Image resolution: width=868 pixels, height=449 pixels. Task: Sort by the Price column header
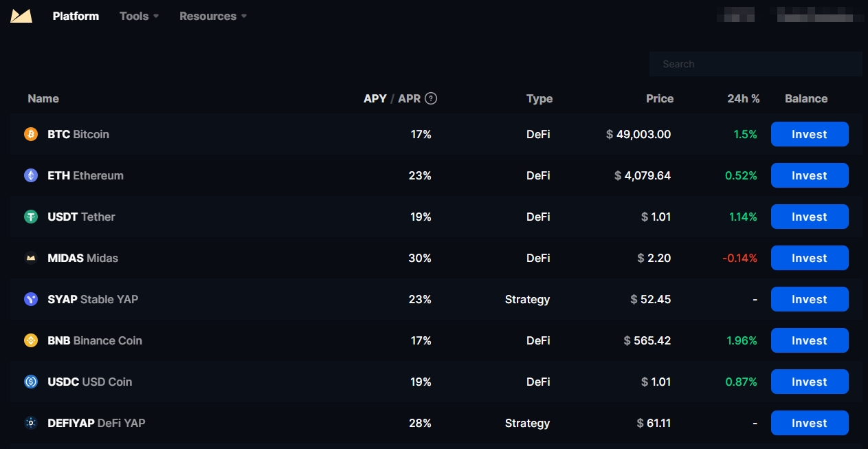point(659,98)
